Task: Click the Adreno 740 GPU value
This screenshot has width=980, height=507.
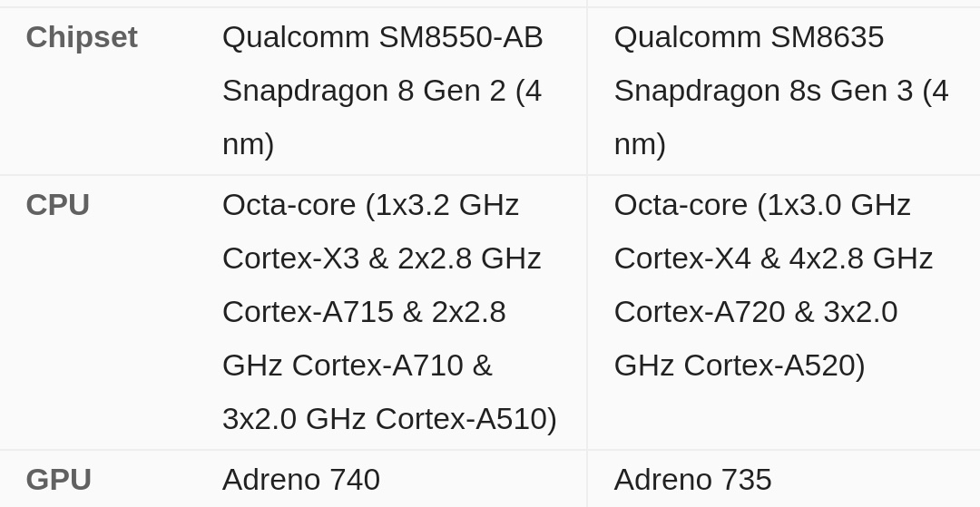Action: tap(300, 479)
